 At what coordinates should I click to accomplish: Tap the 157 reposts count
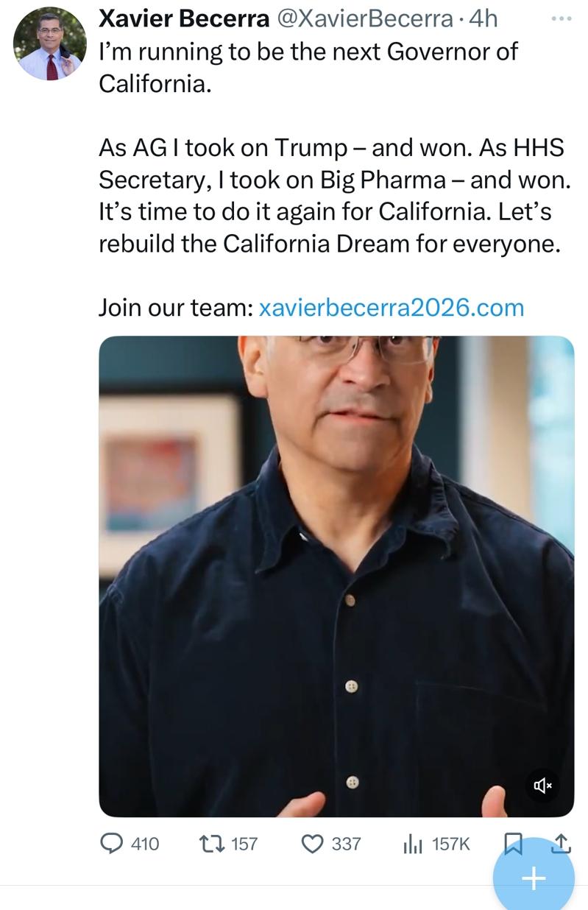tap(245, 844)
